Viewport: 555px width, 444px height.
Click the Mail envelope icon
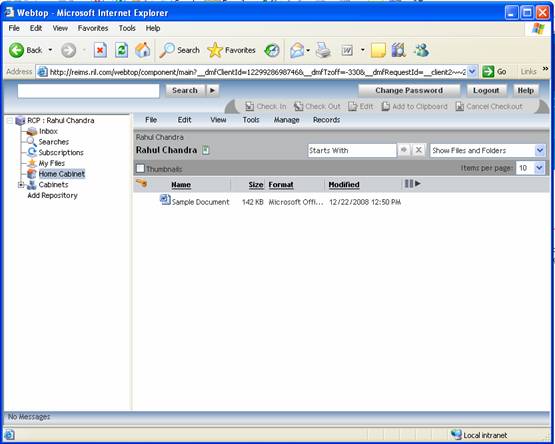pos(297,50)
